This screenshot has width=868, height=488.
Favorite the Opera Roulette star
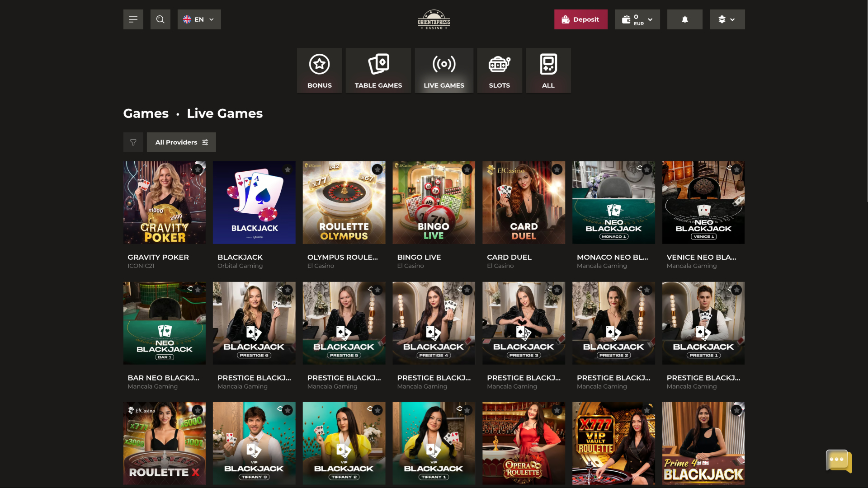(557, 410)
